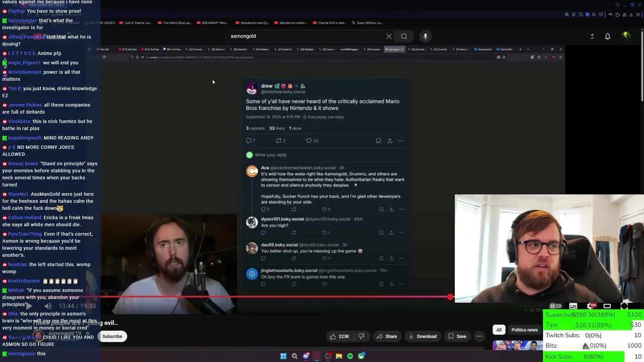Open the 'The Weird Blue pe...' bookmark
The image size is (644, 362).
click(175, 23)
